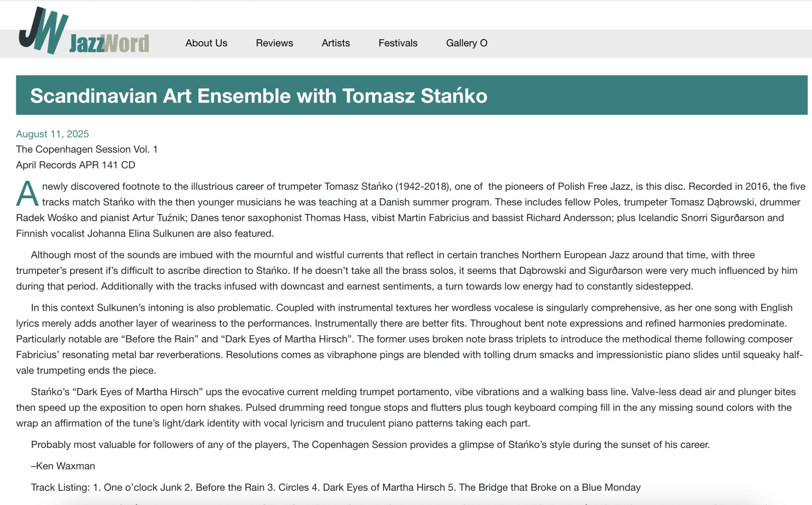Open the About Us menu item
This screenshot has width=812, height=505.
pyautogui.click(x=206, y=43)
